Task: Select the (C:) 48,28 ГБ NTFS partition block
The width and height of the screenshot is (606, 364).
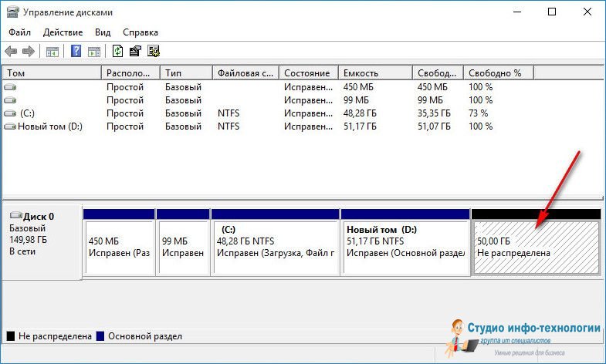Action: tap(275, 247)
